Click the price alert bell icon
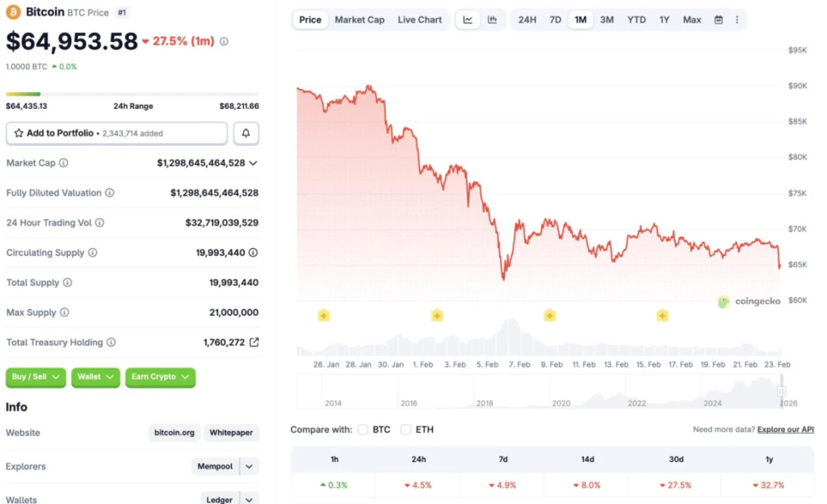Screen dimensions: 827x504 [x=246, y=133]
